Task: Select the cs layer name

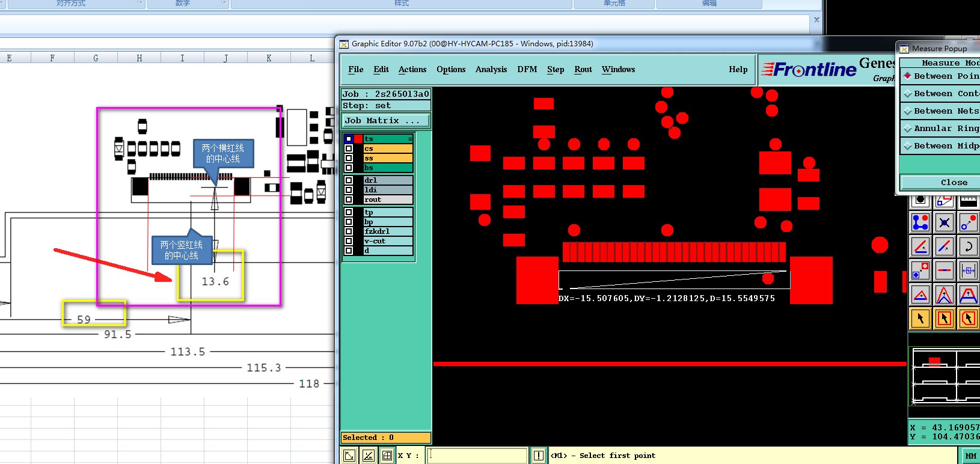Action: [388, 148]
